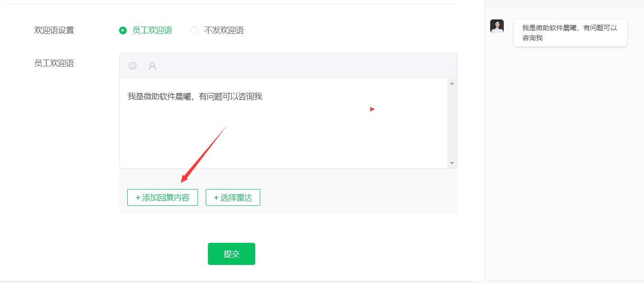This screenshot has width=644, height=283.
Task: Click the textarea vertical scrollbar track
Action: click(452, 123)
